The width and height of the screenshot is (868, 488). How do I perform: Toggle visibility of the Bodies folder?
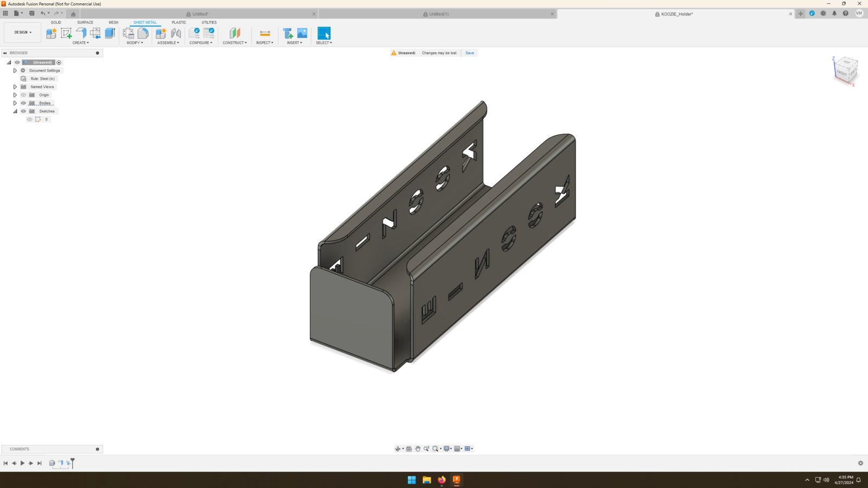coord(23,103)
